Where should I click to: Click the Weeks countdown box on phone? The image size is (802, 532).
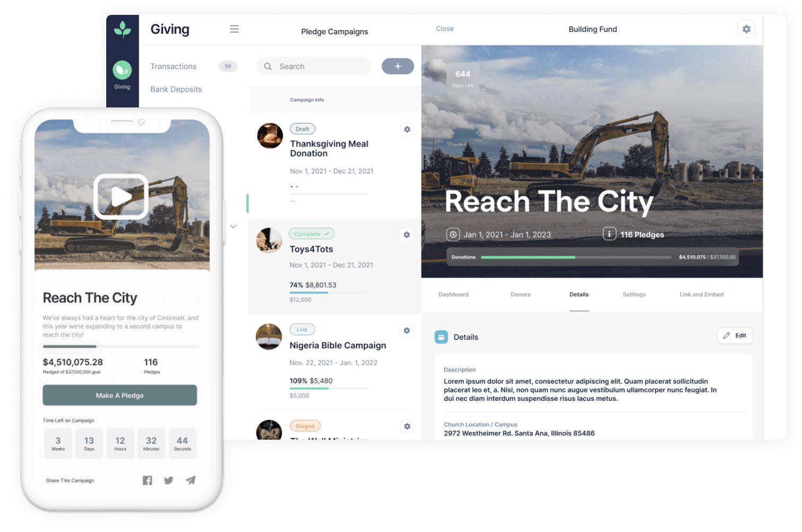58,443
